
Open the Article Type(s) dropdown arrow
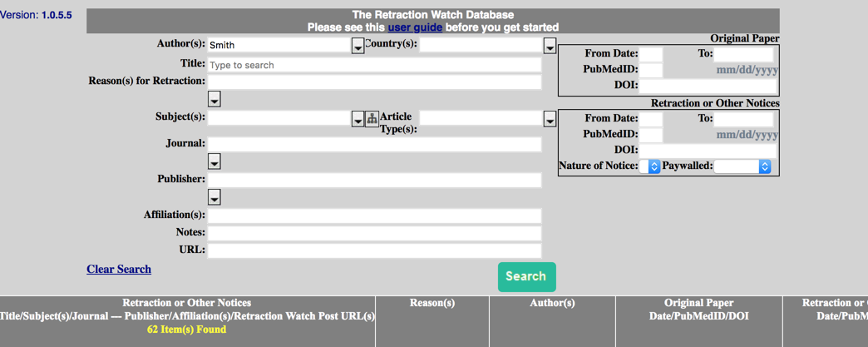pyautogui.click(x=550, y=120)
